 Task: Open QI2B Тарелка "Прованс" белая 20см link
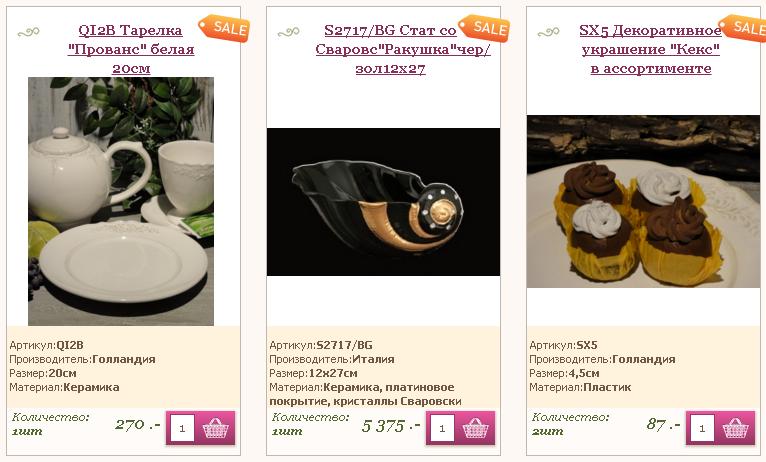(130, 49)
